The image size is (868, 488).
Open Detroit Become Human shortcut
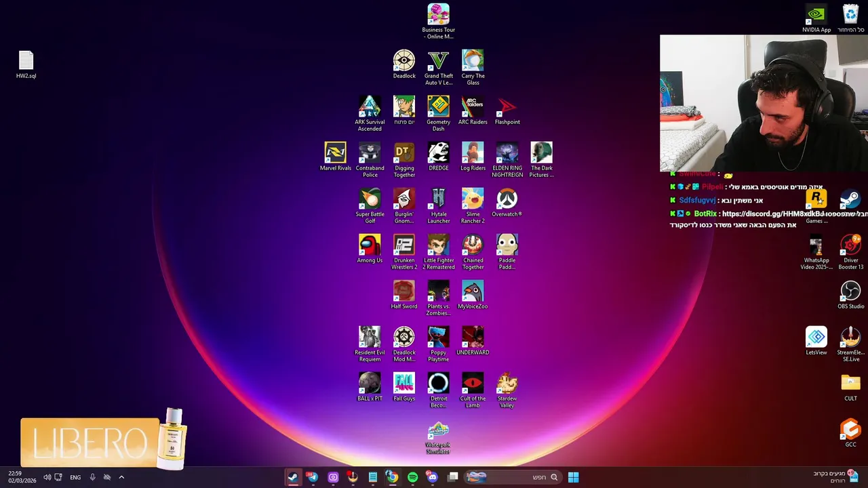pyautogui.click(x=438, y=390)
